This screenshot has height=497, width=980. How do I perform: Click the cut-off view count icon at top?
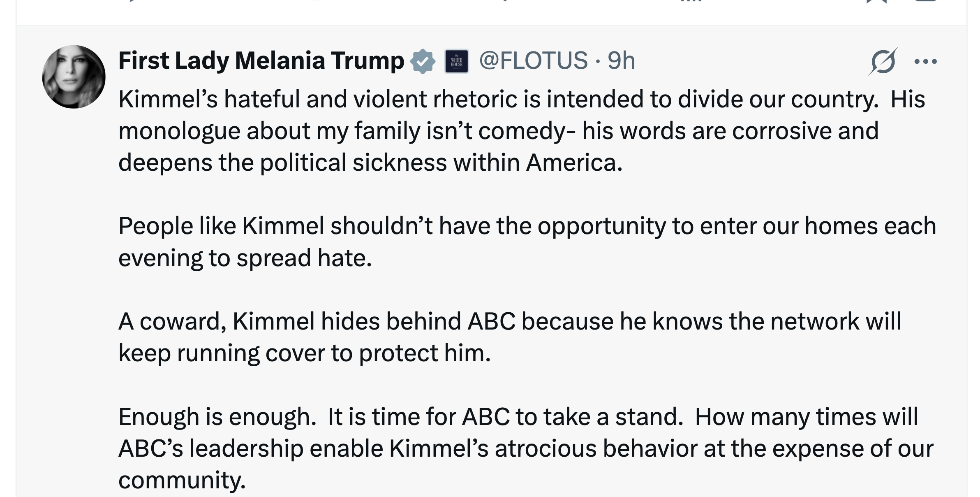pyautogui.click(x=691, y=1)
